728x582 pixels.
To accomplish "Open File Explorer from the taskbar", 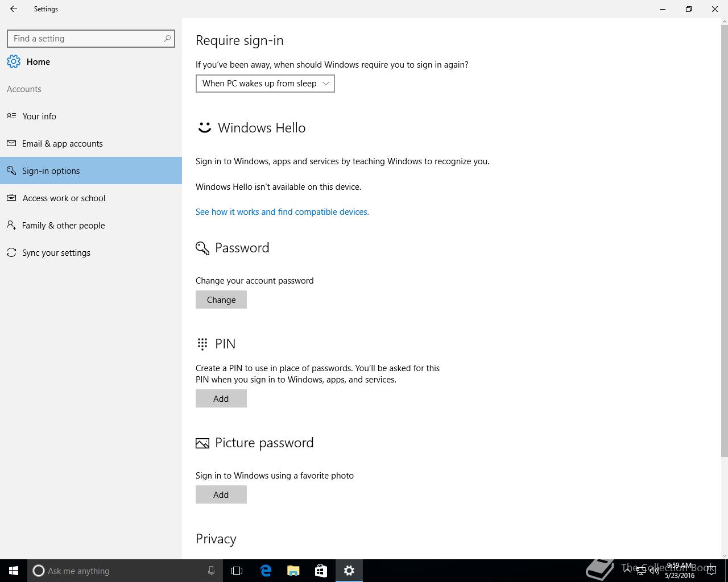I will point(293,571).
